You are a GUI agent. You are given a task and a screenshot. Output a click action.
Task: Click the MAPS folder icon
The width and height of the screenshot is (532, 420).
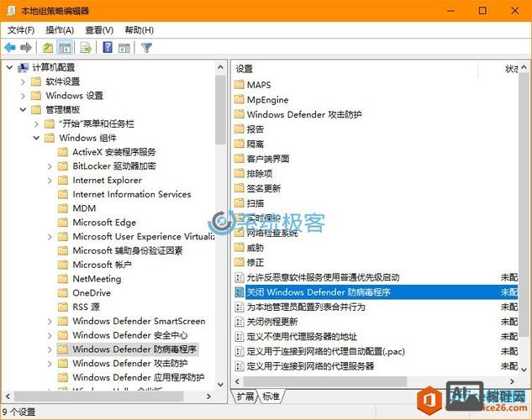240,84
